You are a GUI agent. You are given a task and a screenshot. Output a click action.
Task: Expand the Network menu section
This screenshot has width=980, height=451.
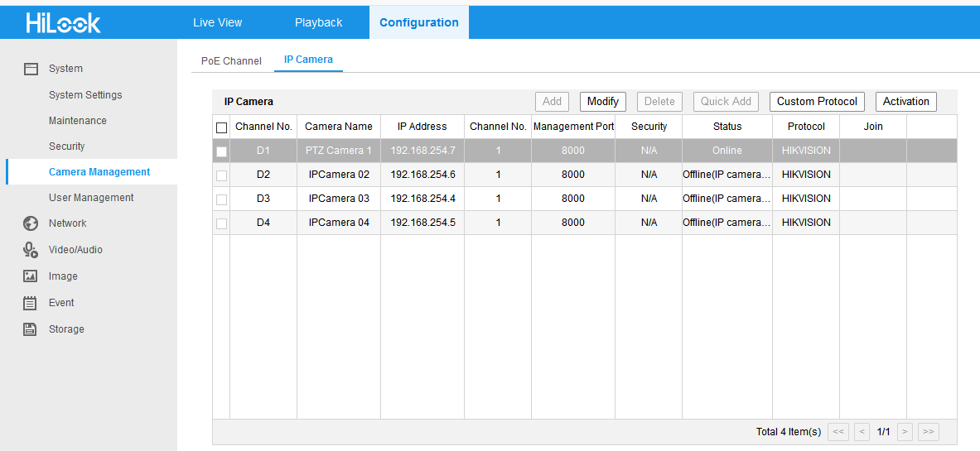point(67,223)
